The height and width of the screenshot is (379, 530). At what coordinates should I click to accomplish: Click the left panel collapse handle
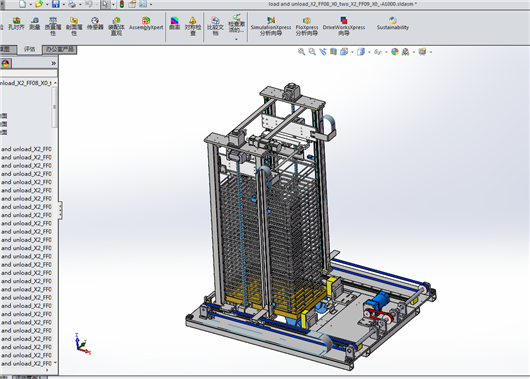coord(61,210)
